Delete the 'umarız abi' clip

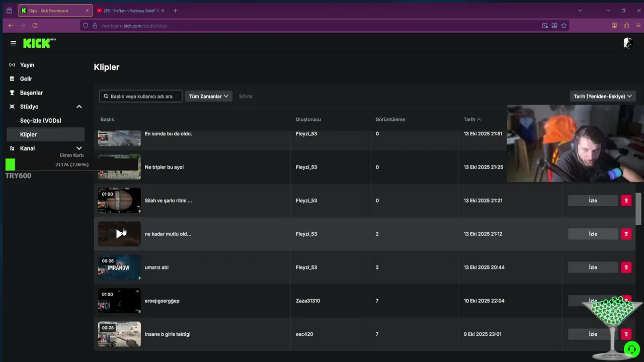click(x=626, y=267)
